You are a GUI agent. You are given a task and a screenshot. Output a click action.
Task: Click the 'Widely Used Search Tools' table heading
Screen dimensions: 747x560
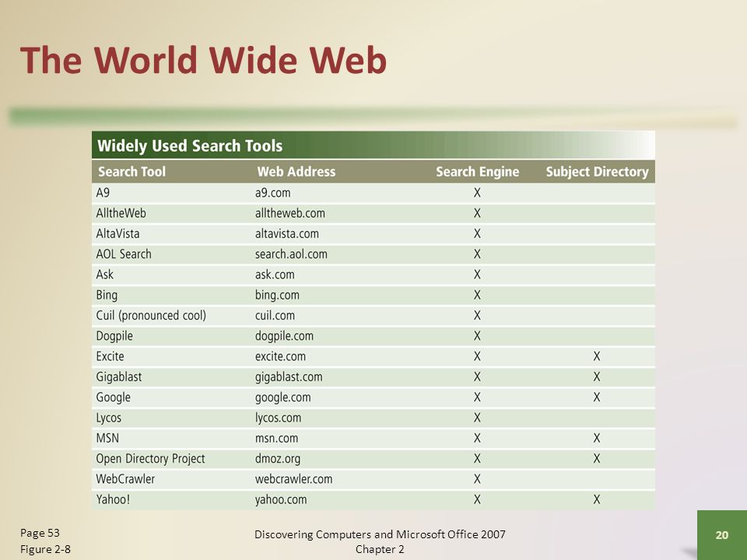click(x=190, y=145)
